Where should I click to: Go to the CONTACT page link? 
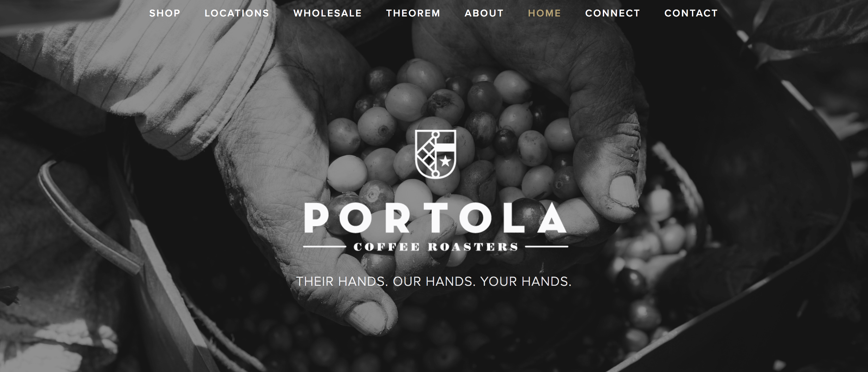(x=691, y=13)
